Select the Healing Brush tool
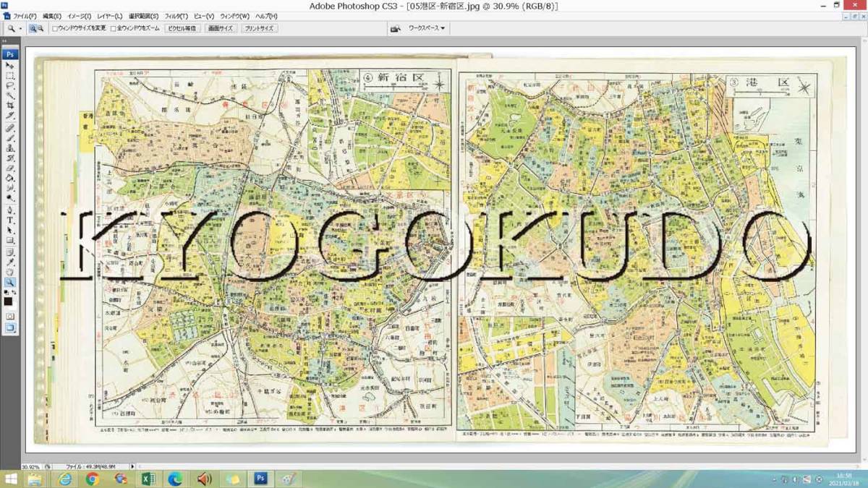This screenshot has width=868, height=488. [x=10, y=127]
